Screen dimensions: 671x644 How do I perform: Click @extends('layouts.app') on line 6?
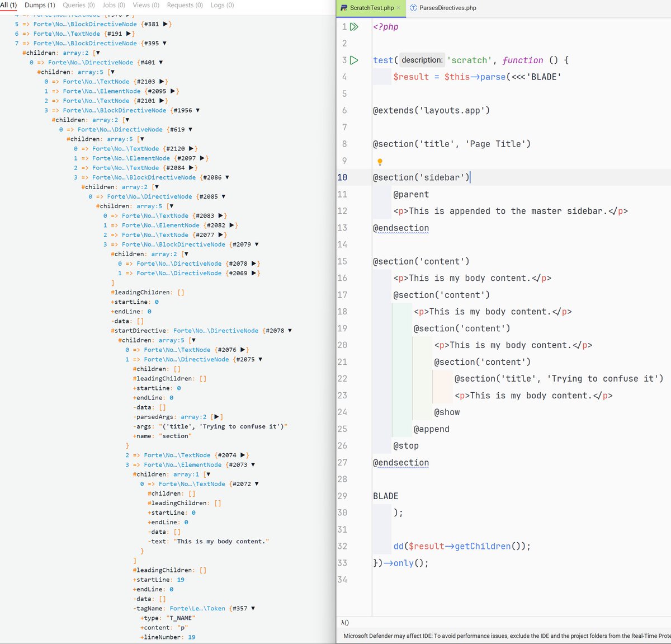(431, 110)
